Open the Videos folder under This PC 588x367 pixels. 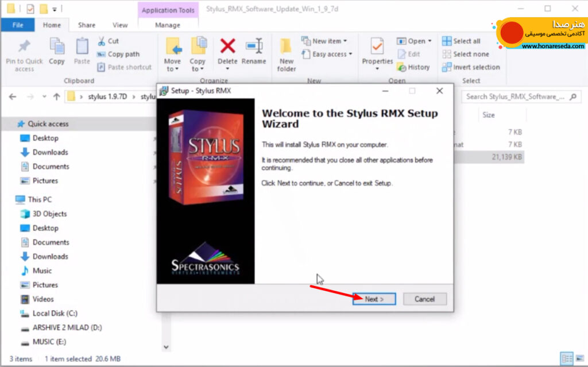coord(42,299)
